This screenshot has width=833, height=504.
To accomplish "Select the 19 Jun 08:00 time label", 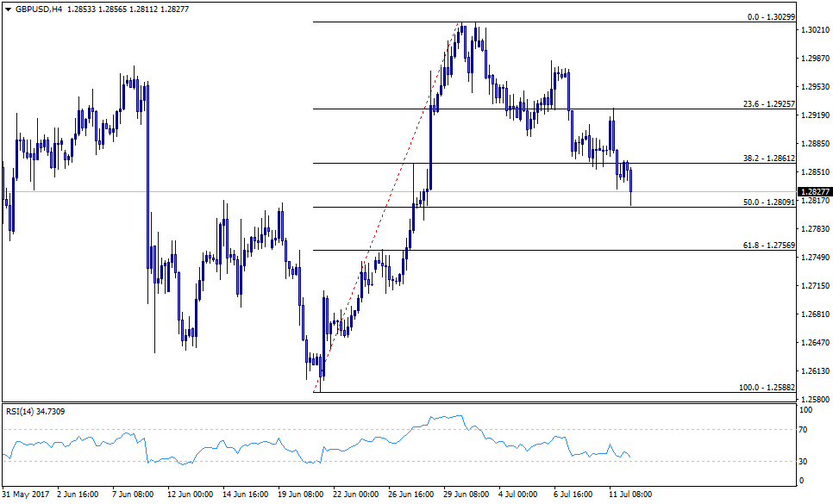I will click(x=300, y=495).
